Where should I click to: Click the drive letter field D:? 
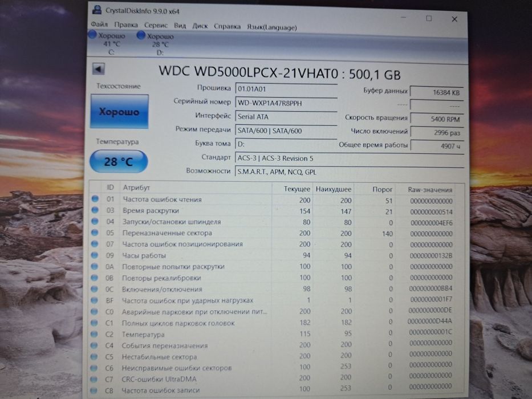[286, 144]
